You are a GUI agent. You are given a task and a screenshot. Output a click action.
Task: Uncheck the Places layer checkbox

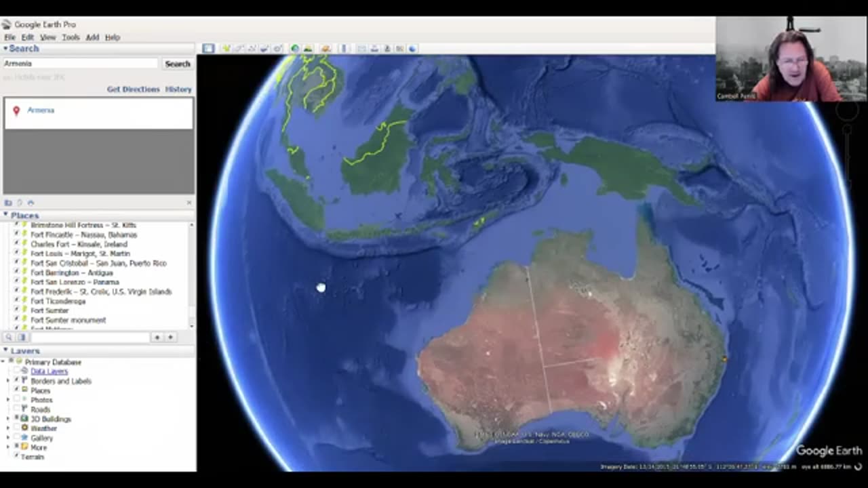(x=16, y=390)
